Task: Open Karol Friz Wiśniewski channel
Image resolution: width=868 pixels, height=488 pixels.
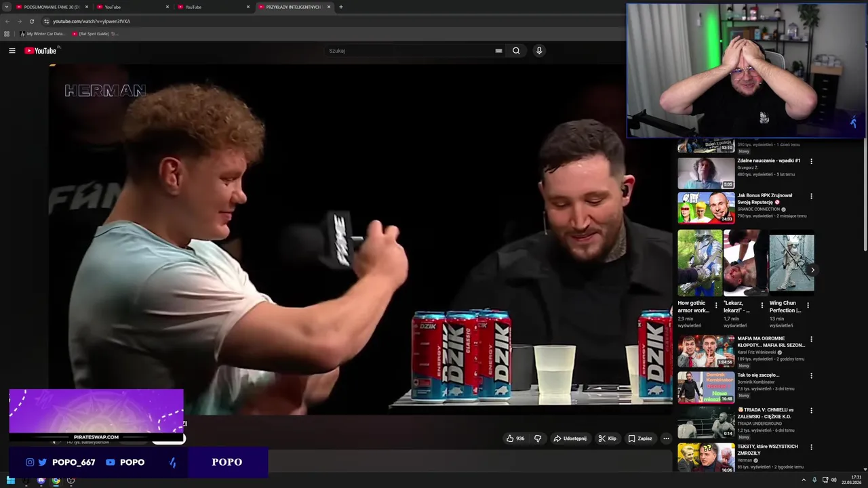Action: click(757, 352)
